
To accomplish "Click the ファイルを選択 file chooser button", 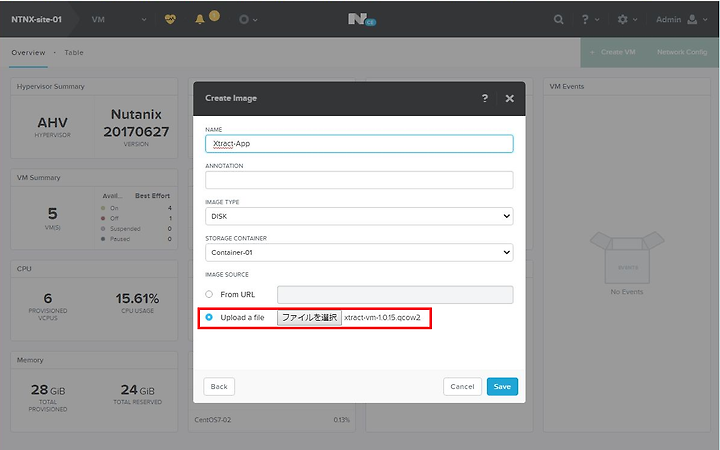I will [309, 318].
